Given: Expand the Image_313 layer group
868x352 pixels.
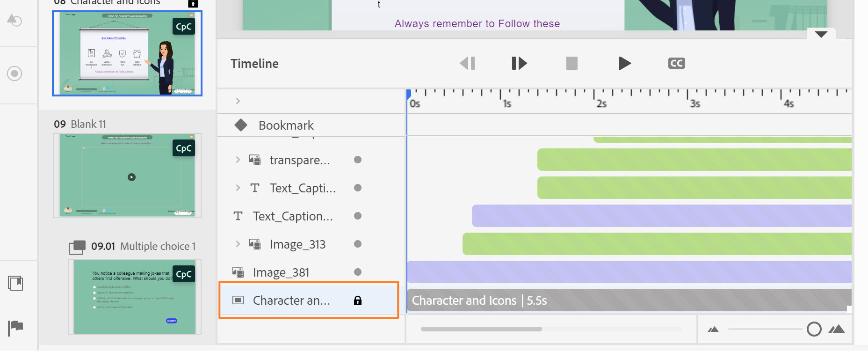Looking at the screenshot, I should (238, 244).
